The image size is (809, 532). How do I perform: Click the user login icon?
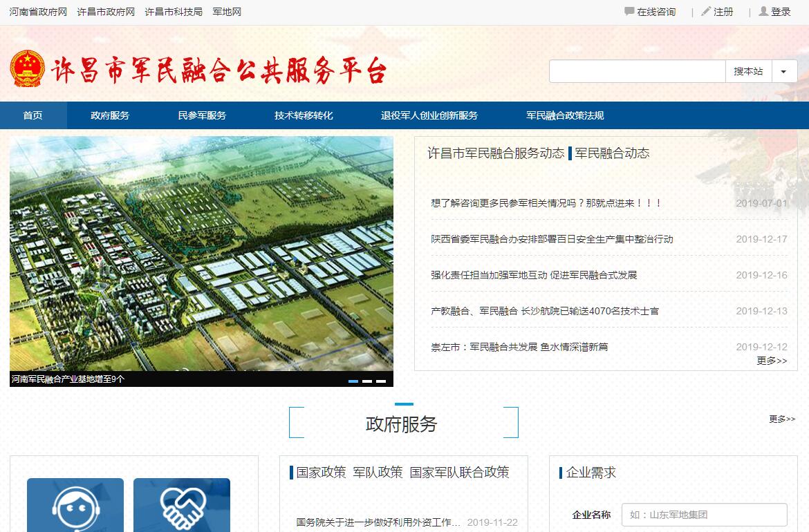pos(763,12)
